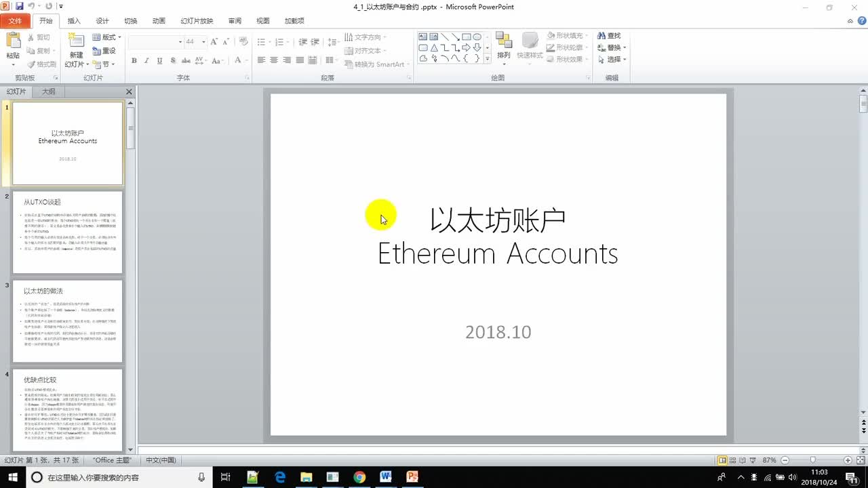The height and width of the screenshot is (488, 868).
Task: Switch to Outline (大纲) pane tab
Action: [49, 91]
